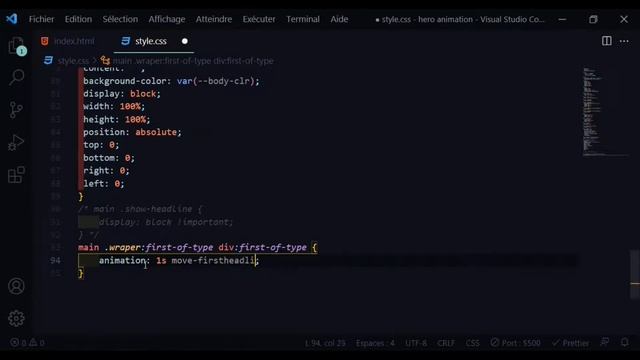Click the commented 'display: block !important;' line

(166, 222)
